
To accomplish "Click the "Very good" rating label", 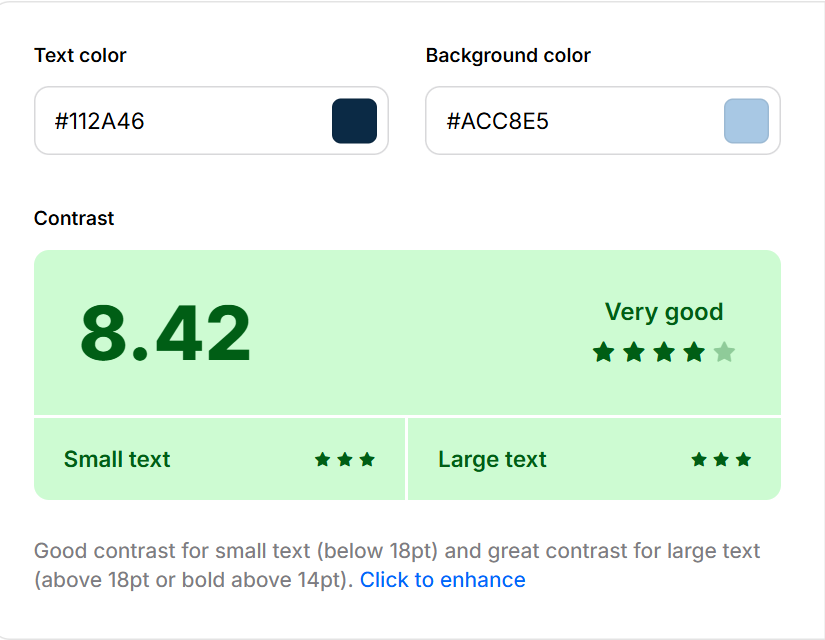I will [664, 312].
